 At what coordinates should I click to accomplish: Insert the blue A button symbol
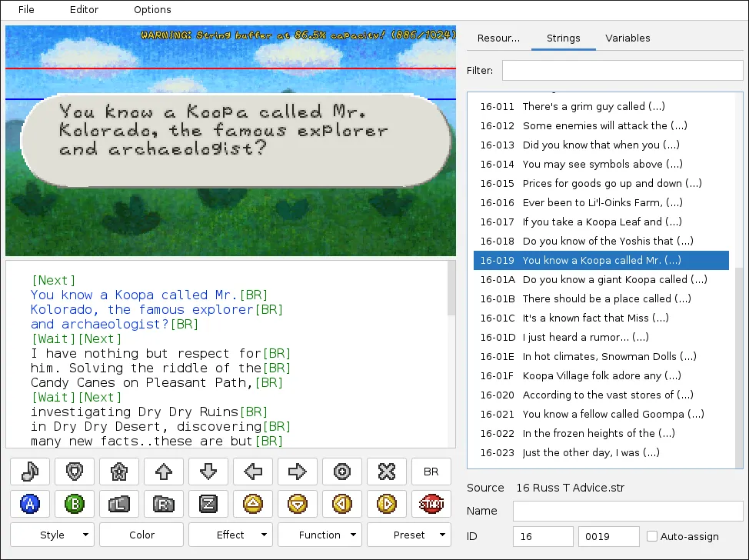click(x=30, y=504)
